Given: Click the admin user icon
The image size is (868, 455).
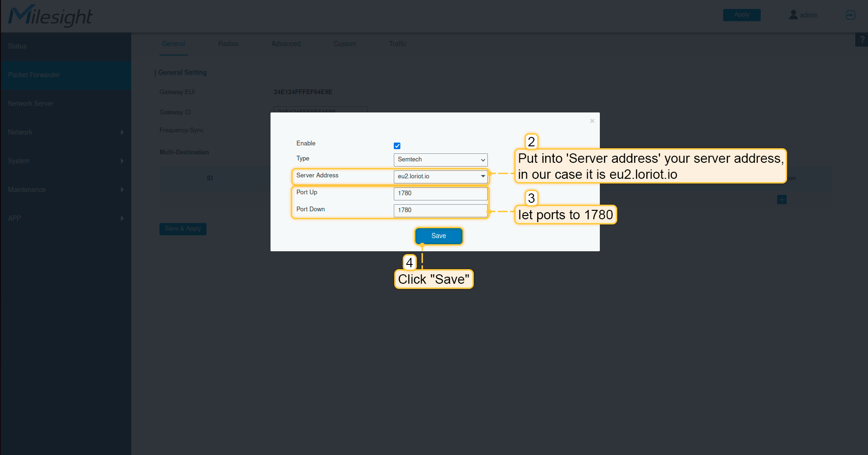Looking at the screenshot, I should tap(793, 15).
